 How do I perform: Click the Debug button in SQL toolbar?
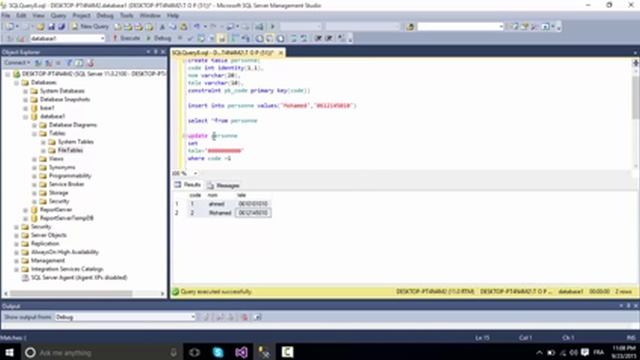point(158,38)
